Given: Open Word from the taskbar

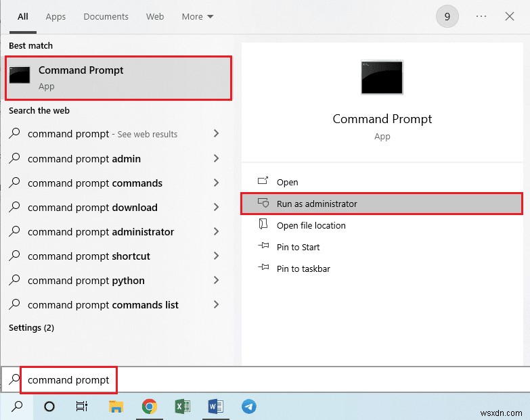Looking at the screenshot, I should (216, 406).
